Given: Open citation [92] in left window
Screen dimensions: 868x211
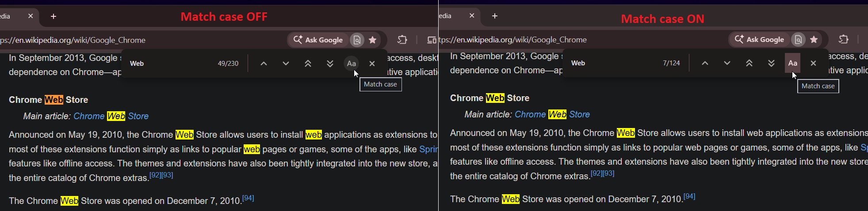Looking at the screenshot, I should (155, 175).
